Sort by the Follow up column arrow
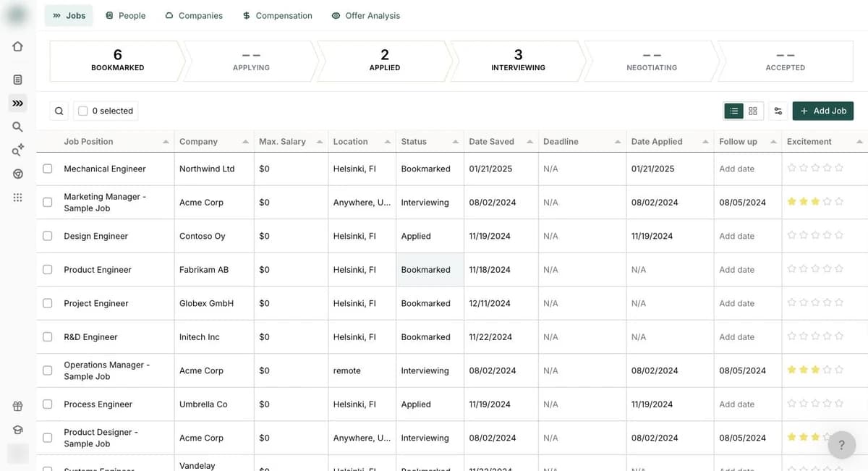Screen dimensions: 868x471 773,142
